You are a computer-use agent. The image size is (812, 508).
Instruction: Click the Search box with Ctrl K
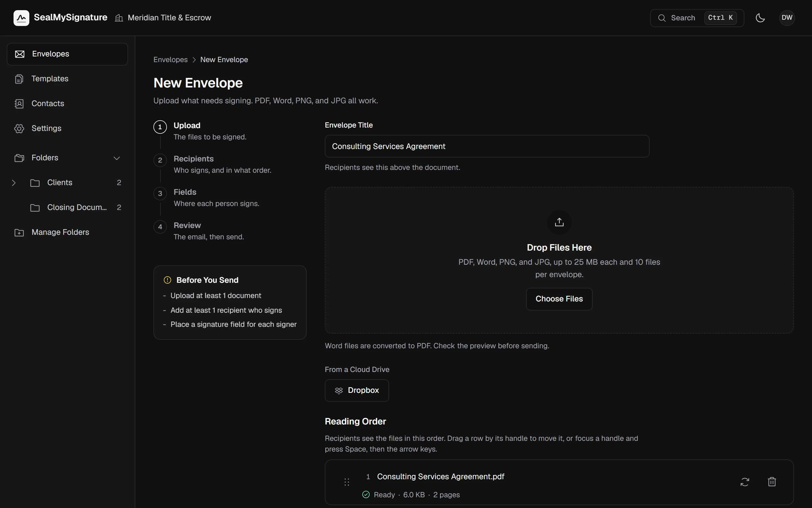[x=697, y=18]
